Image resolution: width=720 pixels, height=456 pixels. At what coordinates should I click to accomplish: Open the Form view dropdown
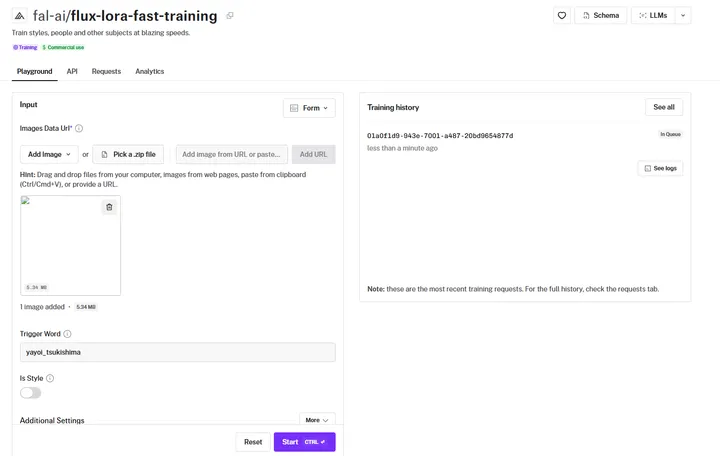click(309, 108)
